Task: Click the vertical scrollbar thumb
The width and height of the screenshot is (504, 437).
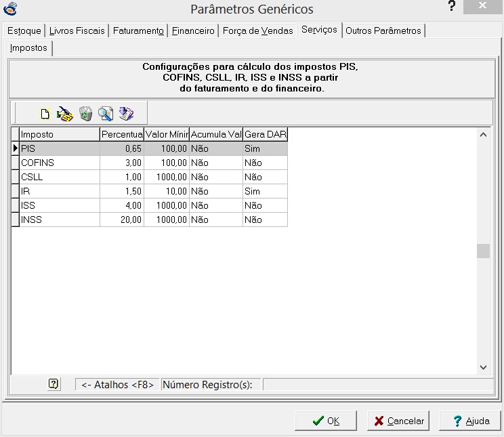Action: coord(483,251)
